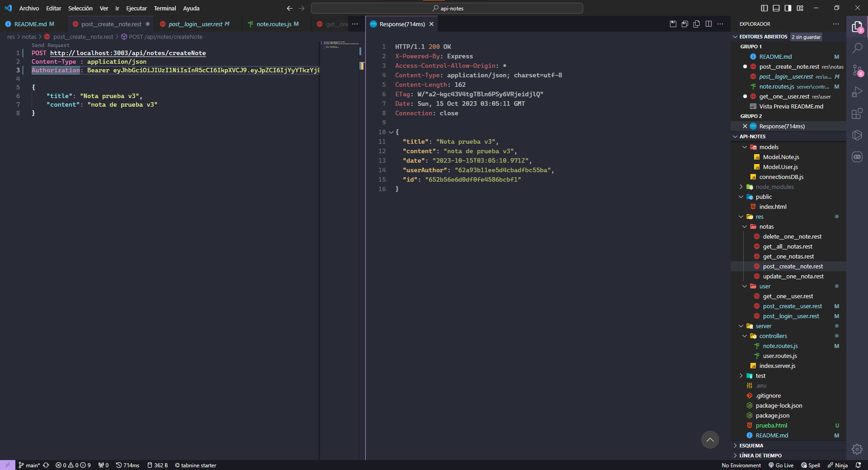Viewport: 868px width, 470px height.
Task: Click the scroll-to-top arrow button in response
Action: (710, 440)
